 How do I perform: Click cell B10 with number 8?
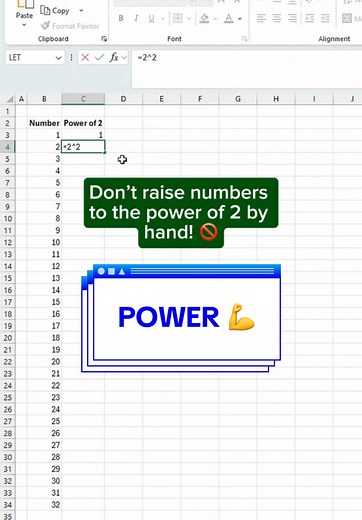44,219
